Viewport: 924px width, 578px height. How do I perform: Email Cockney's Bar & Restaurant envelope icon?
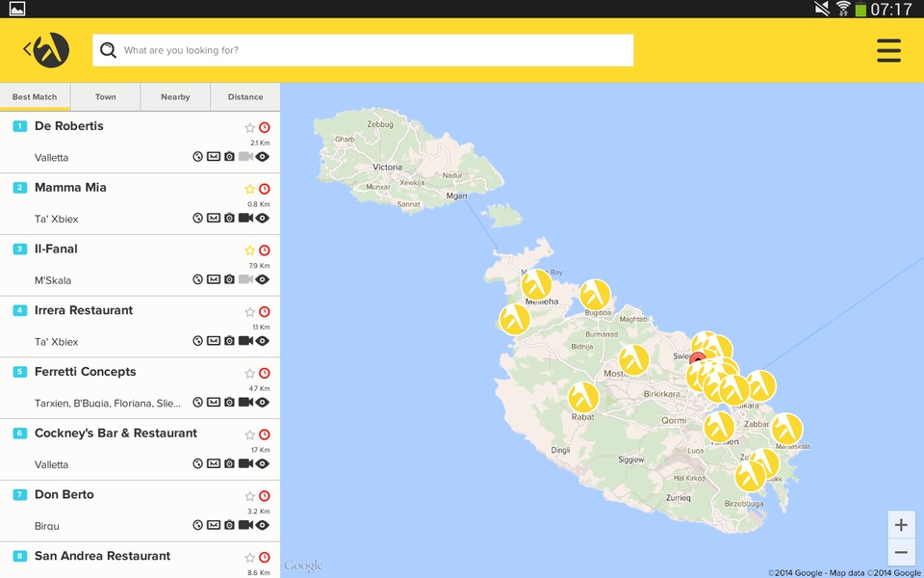click(214, 463)
